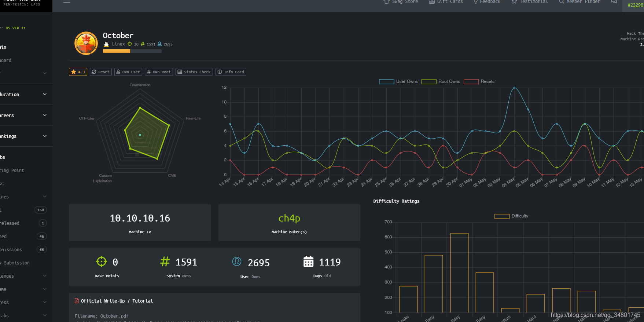Open the chat bubbles icon in top bar
Image resolution: width=644 pixels, height=322 pixels.
(x=614, y=2)
